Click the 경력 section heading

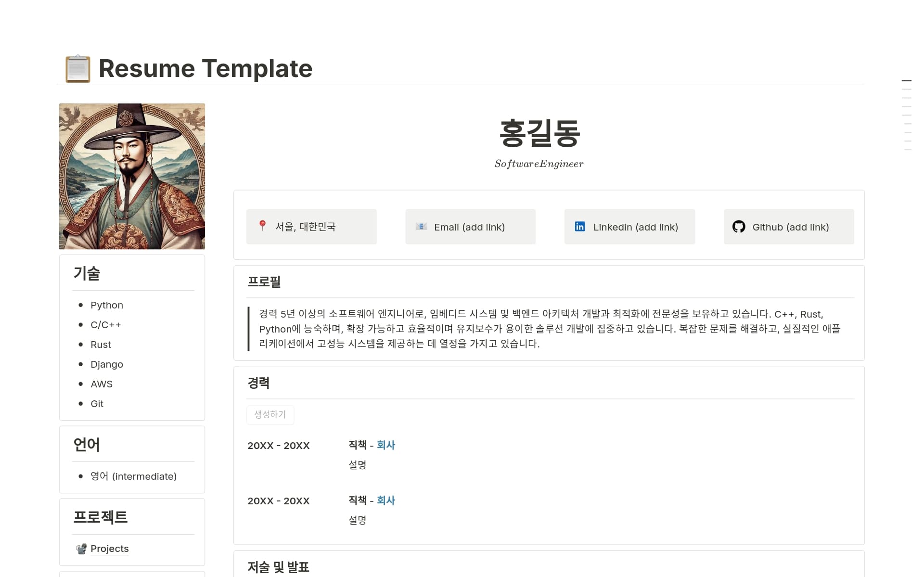(x=258, y=383)
